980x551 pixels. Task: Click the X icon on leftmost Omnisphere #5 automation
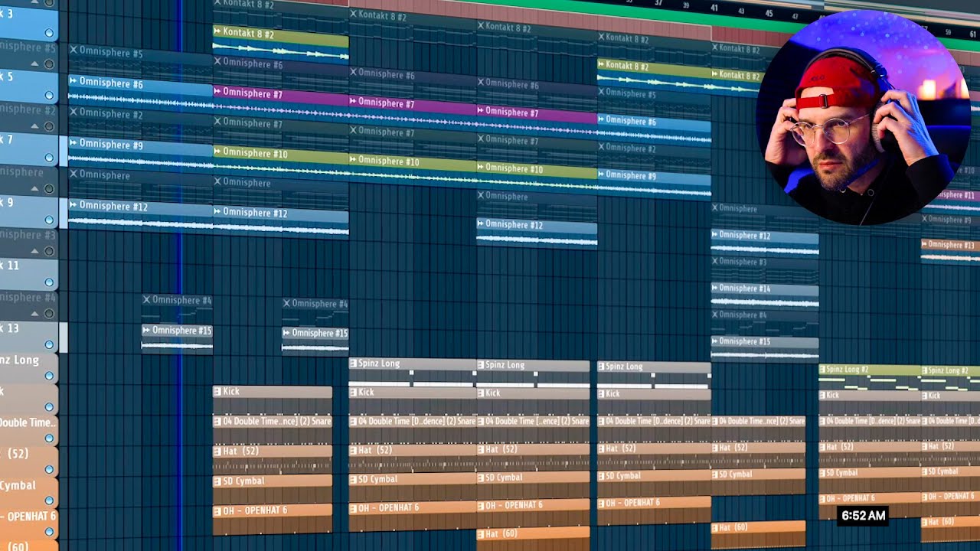[73, 51]
